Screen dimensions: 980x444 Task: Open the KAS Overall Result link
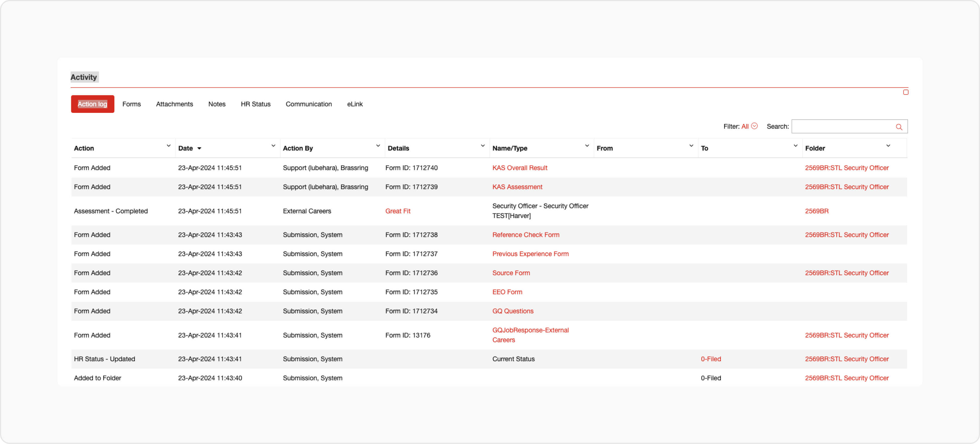click(x=519, y=168)
